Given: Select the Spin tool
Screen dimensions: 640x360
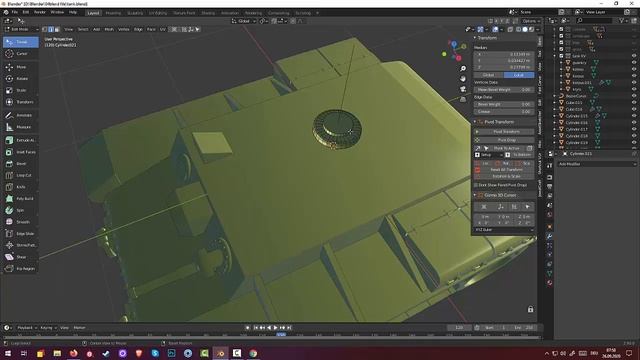Looking at the screenshot, I should [20, 210].
